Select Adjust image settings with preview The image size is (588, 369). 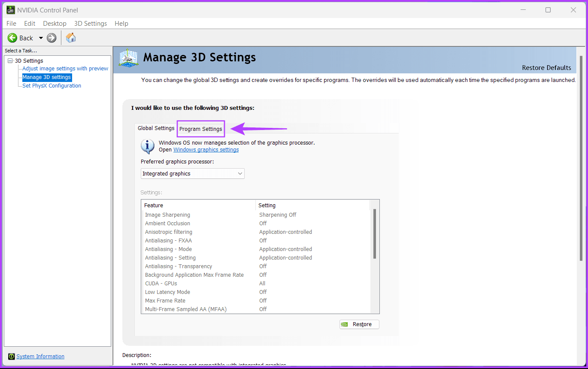pos(65,69)
